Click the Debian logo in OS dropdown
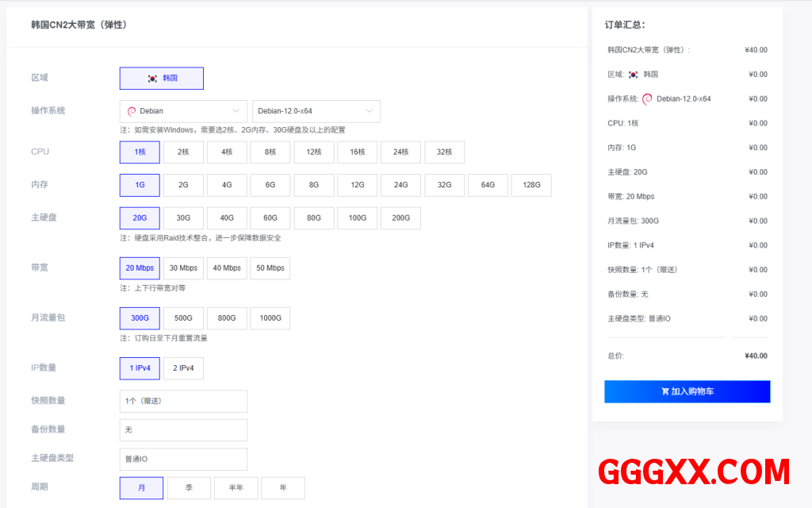The width and height of the screenshot is (812, 508). click(132, 111)
